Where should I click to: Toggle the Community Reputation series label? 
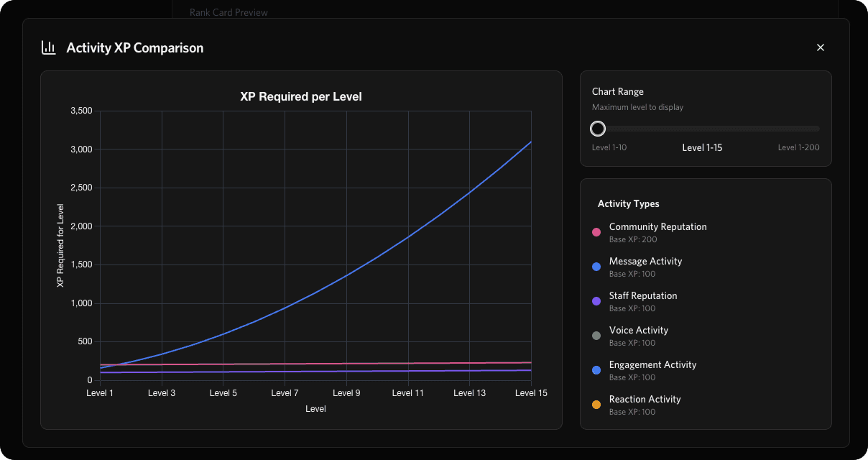pos(657,226)
